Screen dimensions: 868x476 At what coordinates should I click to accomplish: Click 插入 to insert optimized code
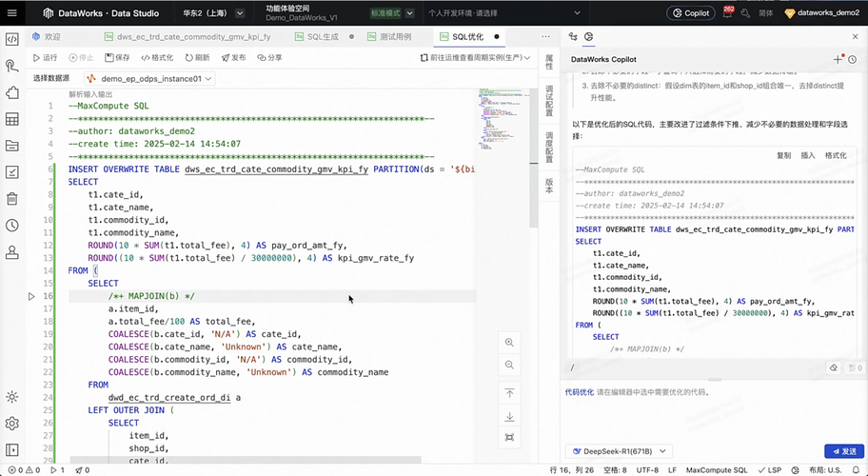808,154
